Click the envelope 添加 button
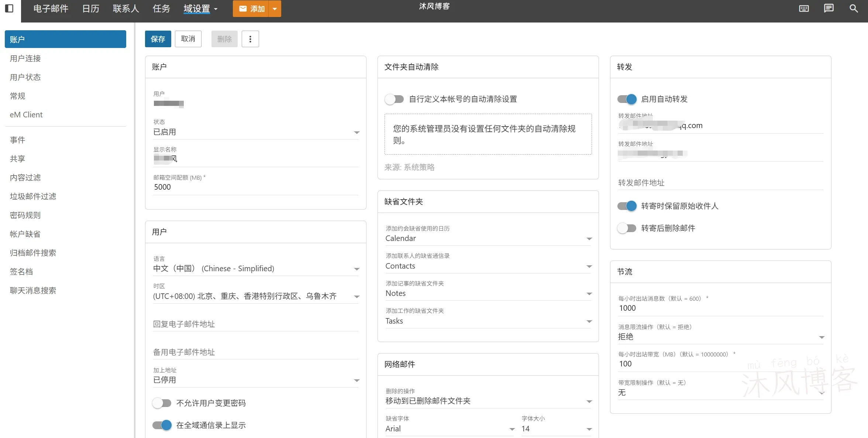Image resolution: width=868 pixels, height=438 pixels. [x=251, y=8]
